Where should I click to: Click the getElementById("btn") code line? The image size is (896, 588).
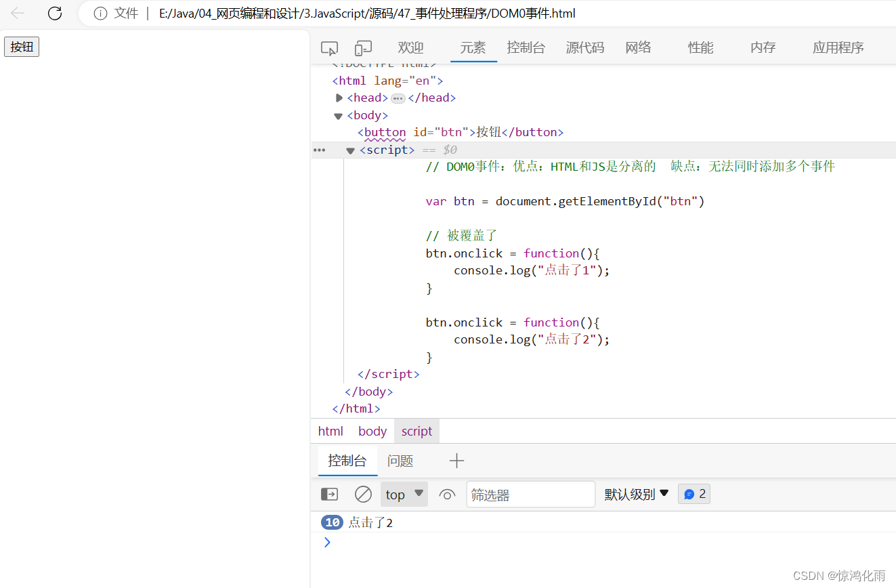(x=566, y=201)
